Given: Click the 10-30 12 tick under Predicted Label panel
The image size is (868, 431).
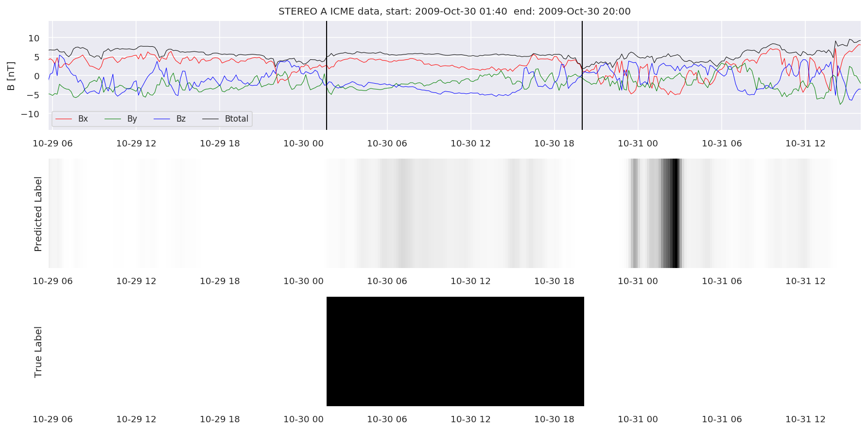Looking at the screenshot, I should [x=470, y=281].
